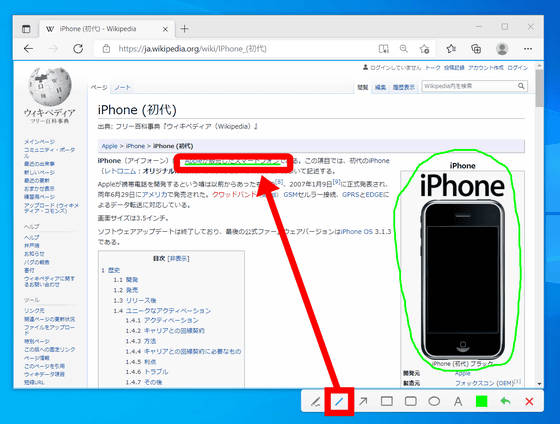Select the arrow drawing tool
Viewport: 560px width, 424px height.
(363, 401)
